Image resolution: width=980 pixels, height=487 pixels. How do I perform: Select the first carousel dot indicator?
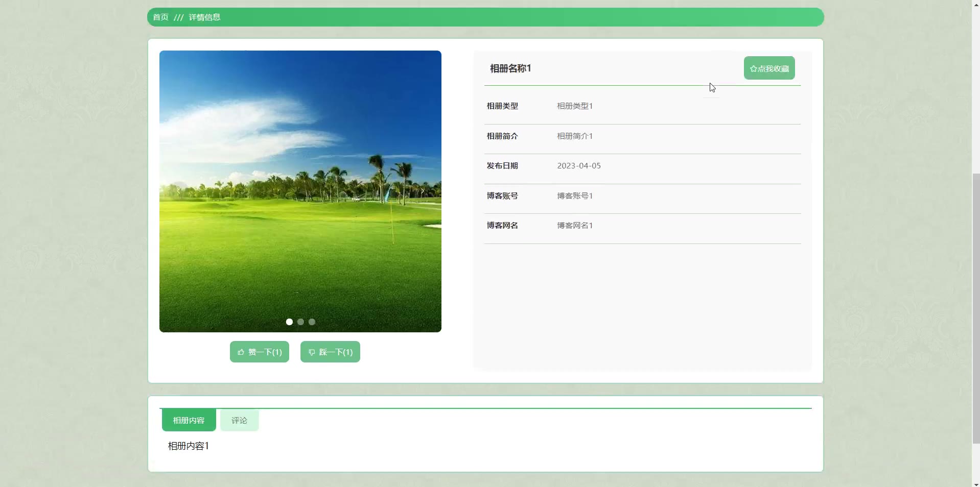tap(289, 322)
